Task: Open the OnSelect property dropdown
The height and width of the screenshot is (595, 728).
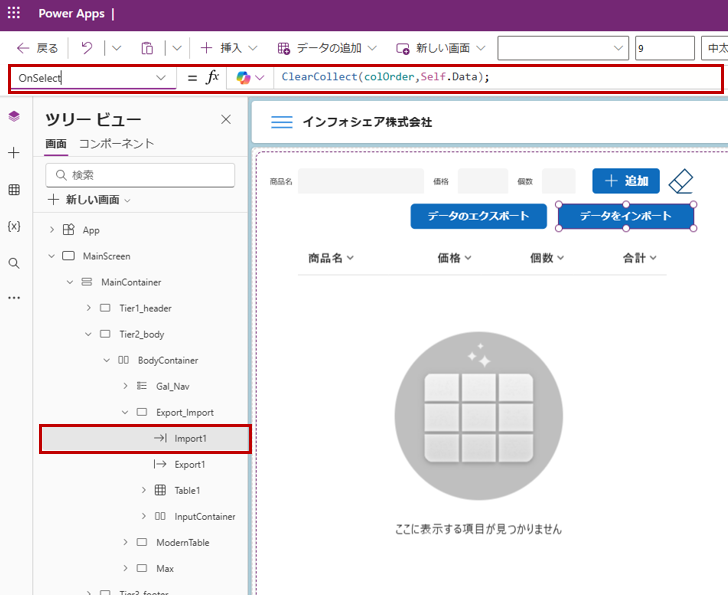Action: pyautogui.click(x=161, y=78)
